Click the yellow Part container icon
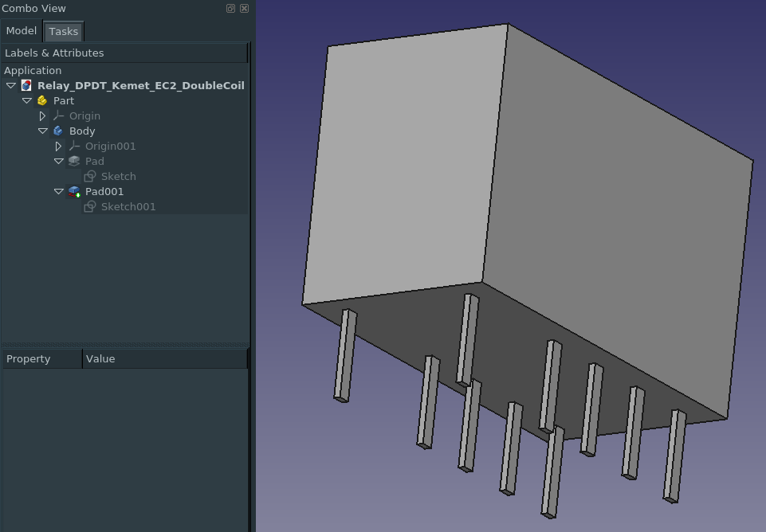The height and width of the screenshot is (532, 766). click(42, 100)
